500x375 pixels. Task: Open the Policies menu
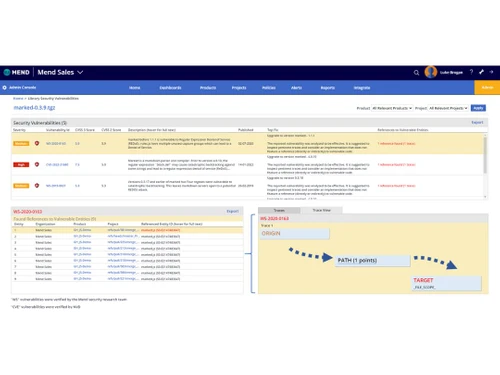pos(269,88)
